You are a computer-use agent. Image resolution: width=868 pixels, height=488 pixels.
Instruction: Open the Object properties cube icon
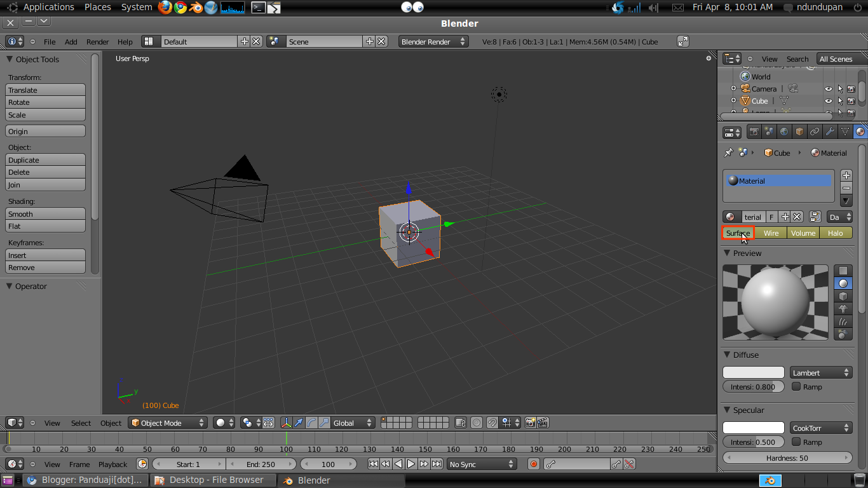(x=799, y=132)
